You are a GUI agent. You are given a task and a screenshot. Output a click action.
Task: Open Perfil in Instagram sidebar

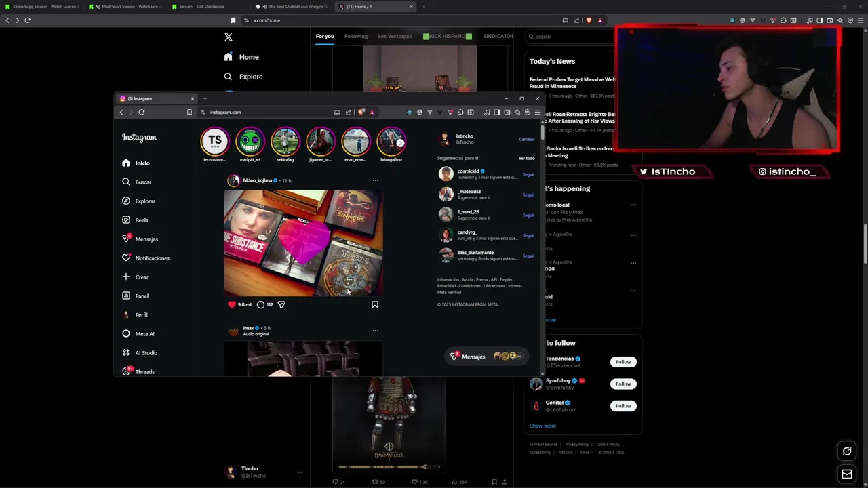pos(135,315)
